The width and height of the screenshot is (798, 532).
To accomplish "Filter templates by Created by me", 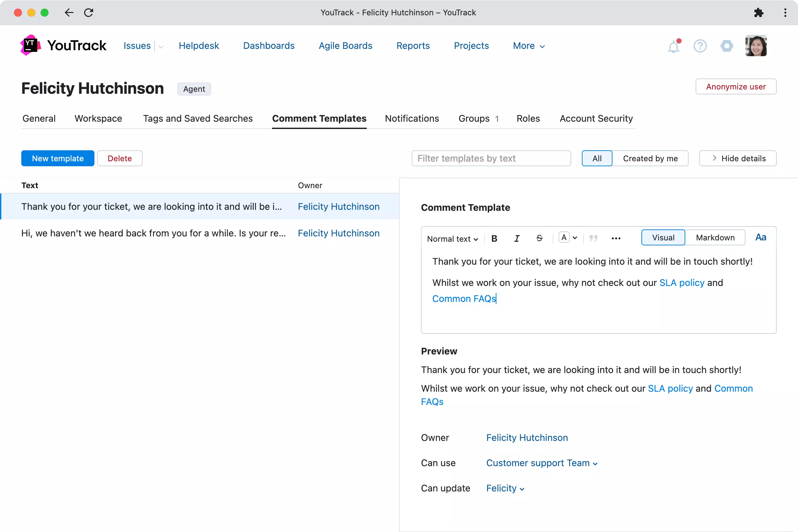I will coord(650,158).
